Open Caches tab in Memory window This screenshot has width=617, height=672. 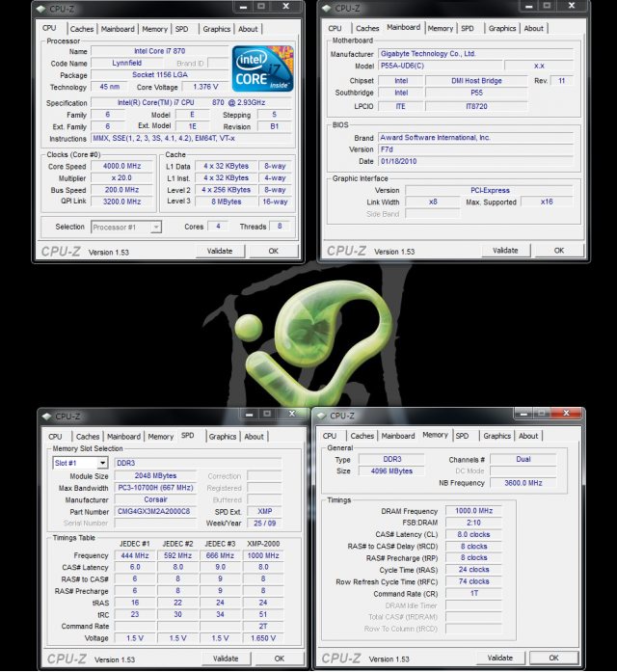[362, 436]
